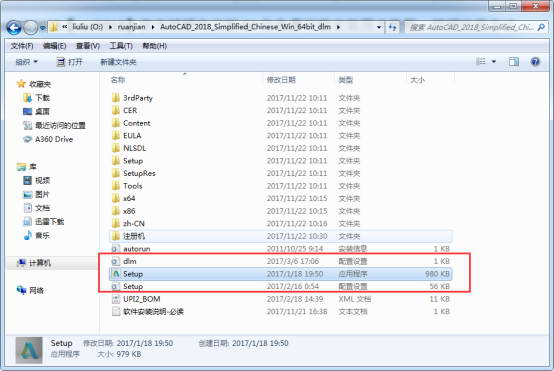Expand arrow after ruanjian in breadcrumb
The width and height of the screenshot is (554, 371).
coord(153,27)
